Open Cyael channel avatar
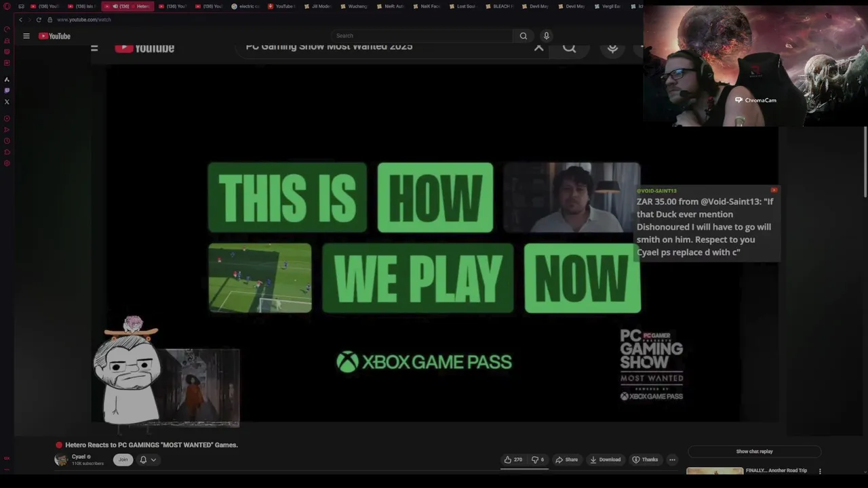This screenshot has width=868, height=488. pos(61,460)
